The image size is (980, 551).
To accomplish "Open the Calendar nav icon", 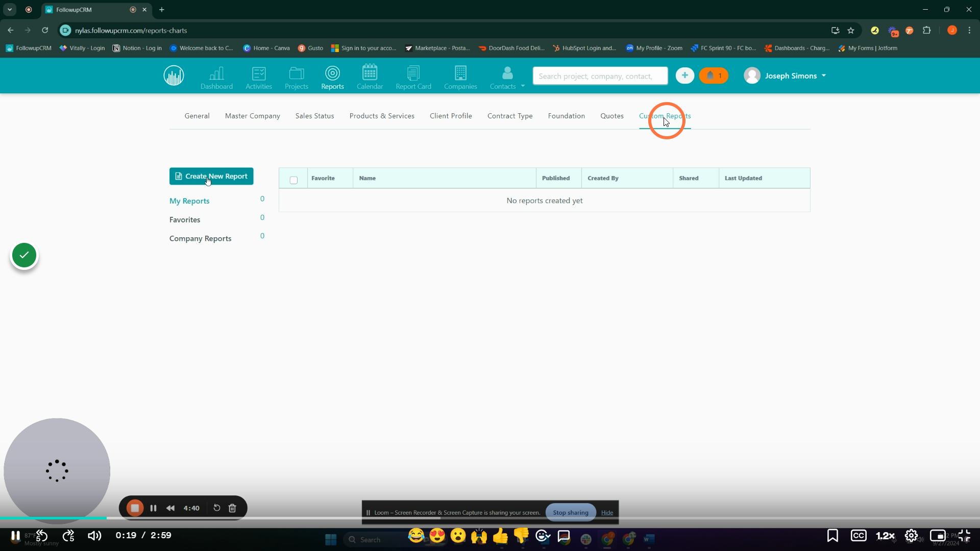I will pyautogui.click(x=370, y=78).
